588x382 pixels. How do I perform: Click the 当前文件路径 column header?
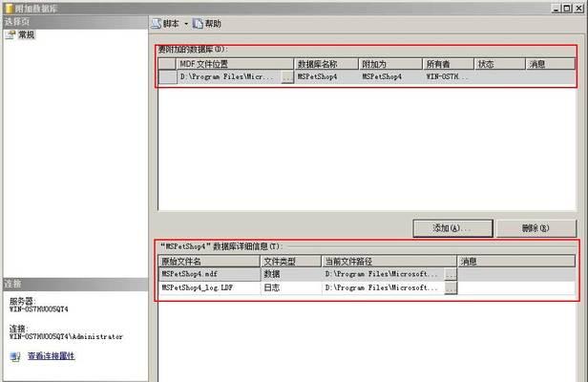[389, 262]
